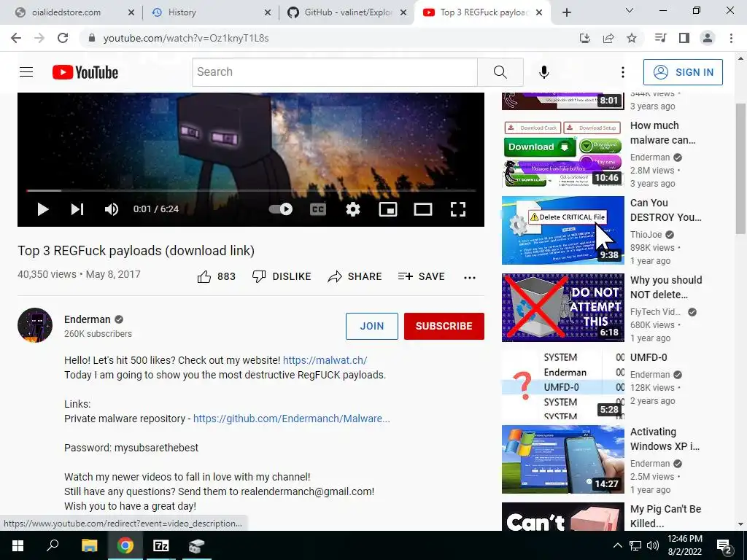The image size is (747, 560).
Task: Bookmark this page with star
Action: (x=632, y=38)
